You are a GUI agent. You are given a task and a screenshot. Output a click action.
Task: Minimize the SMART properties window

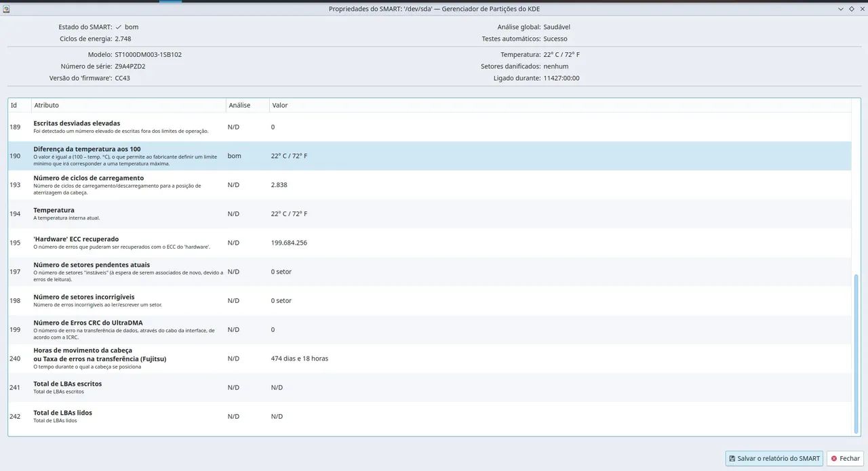click(x=841, y=9)
